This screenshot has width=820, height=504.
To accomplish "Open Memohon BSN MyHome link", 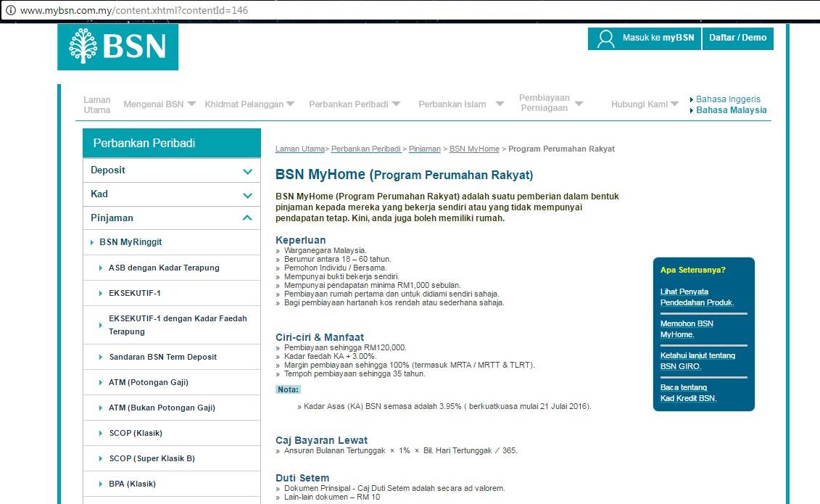I will (687, 329).
